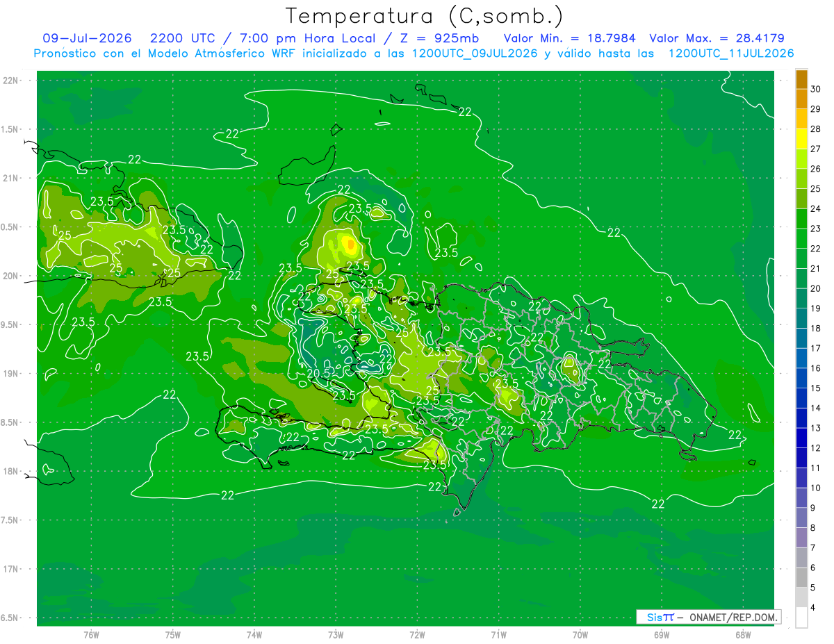Click the '76W' longitude axis label
The image size is (834, 644).
[91, 635]
